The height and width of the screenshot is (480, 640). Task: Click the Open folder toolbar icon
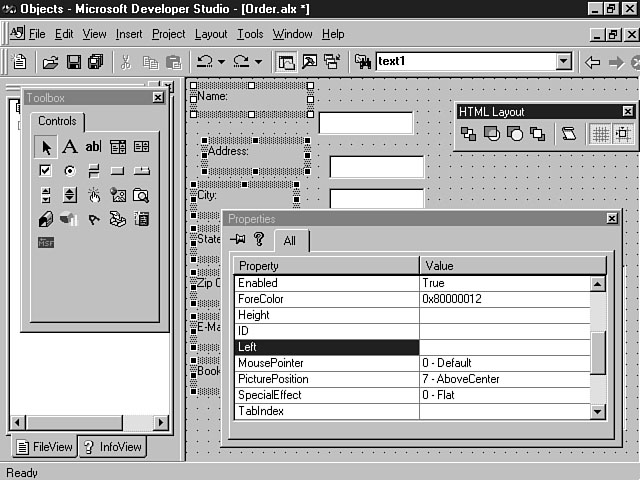click(x=50, y=62)
